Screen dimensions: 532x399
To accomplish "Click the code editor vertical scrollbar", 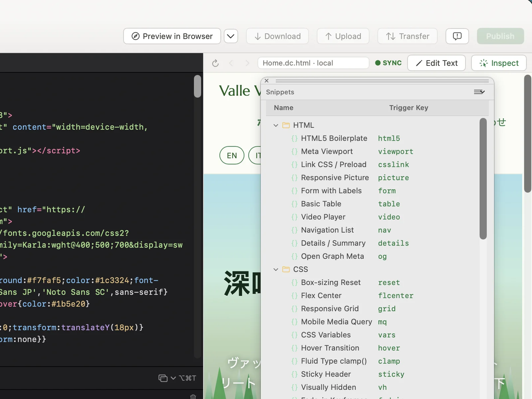I will pyautogui.click(x=198, y=86).
